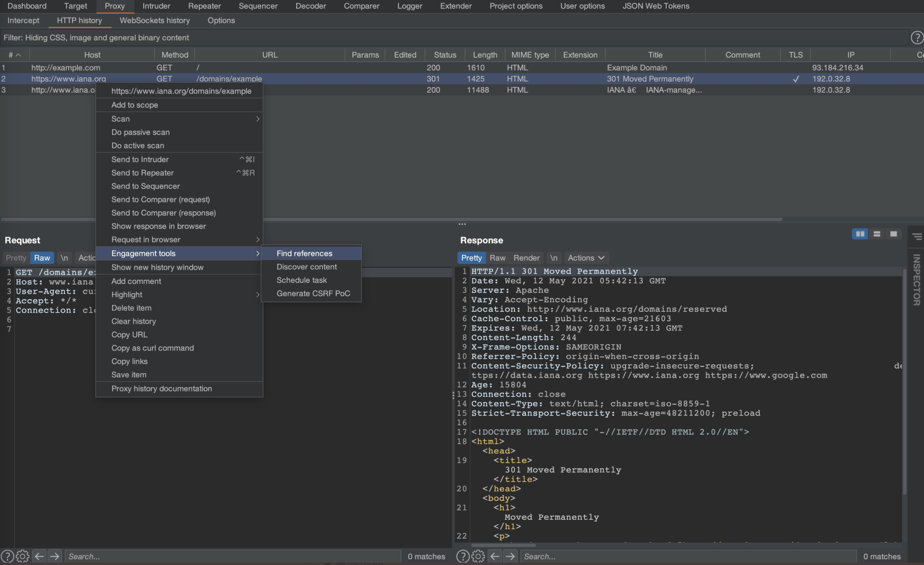Select Delete item in context menu
Viewport: 924px width, 565px height.
click(179, 308)
